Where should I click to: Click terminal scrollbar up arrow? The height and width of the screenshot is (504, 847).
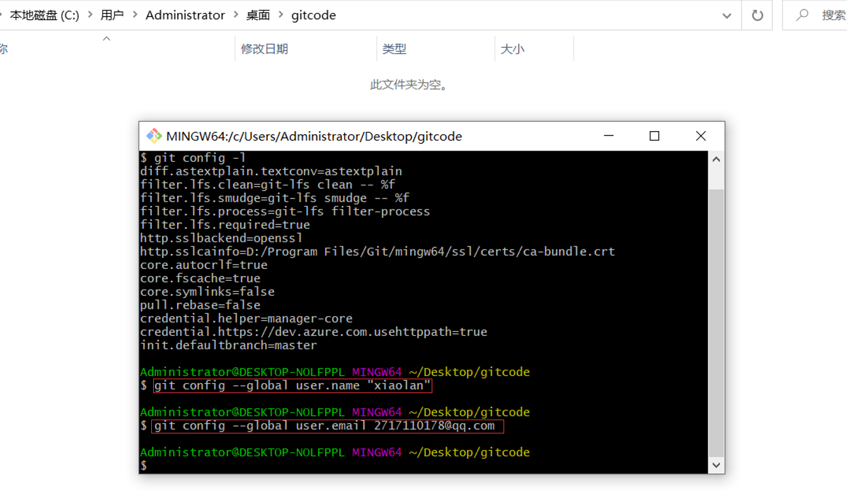[716, 159]
